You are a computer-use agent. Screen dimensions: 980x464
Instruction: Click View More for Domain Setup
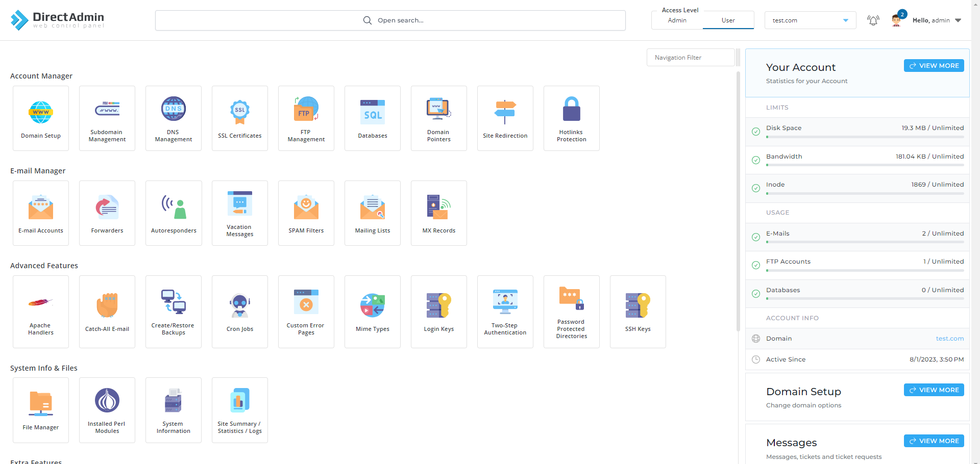point(934,390)
